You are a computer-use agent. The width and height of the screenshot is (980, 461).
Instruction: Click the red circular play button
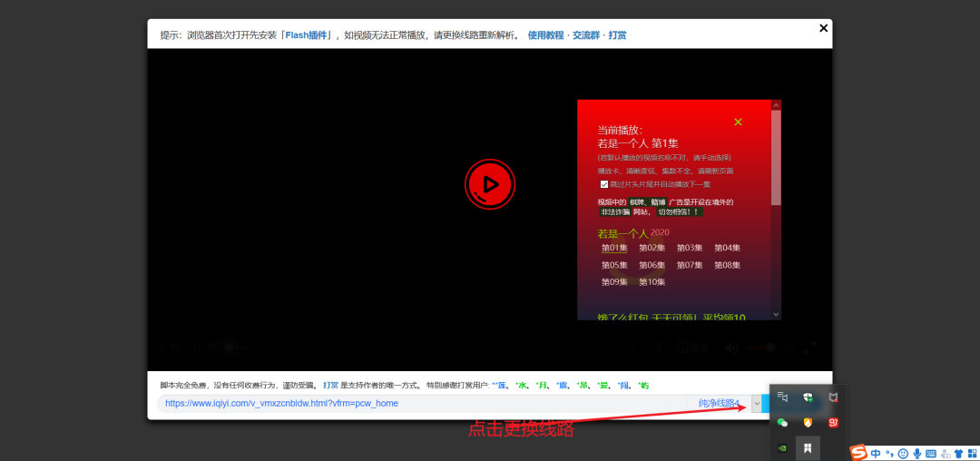tap(489, 183)
